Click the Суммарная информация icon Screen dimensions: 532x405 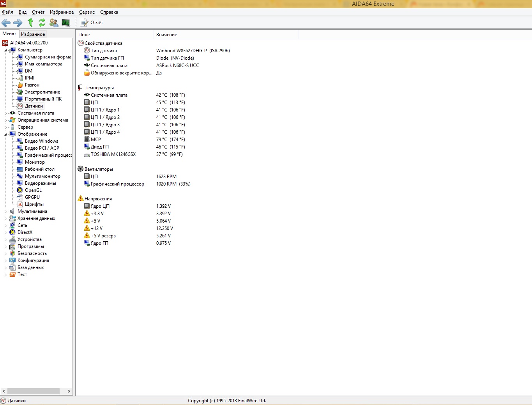(x=20, y=57)
